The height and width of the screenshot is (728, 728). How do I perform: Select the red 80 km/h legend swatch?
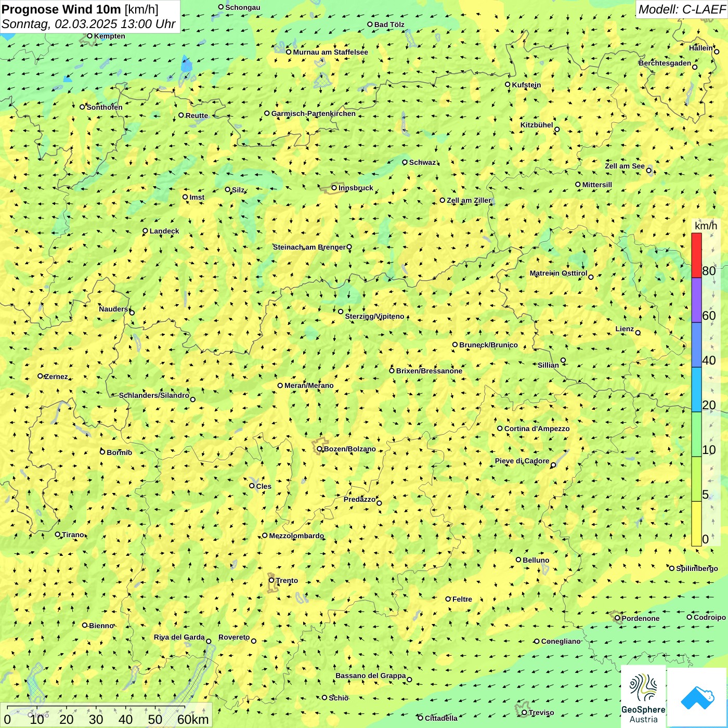click(696, 255)
